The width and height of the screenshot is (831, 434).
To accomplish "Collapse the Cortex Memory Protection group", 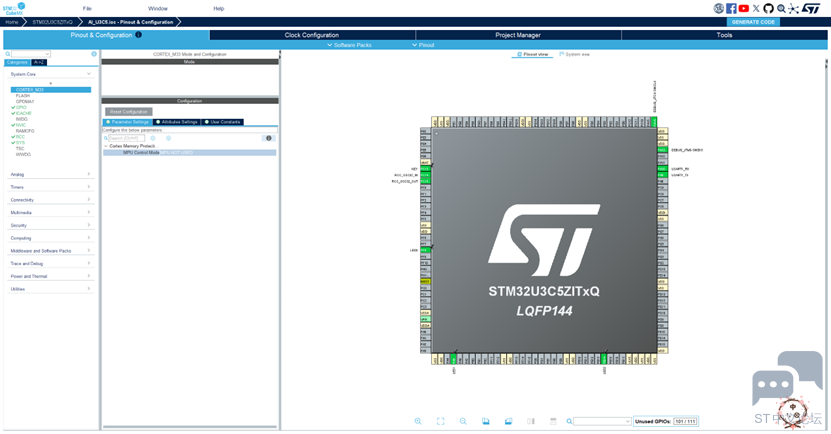I will pyautogui.click(x=106, y=146).
